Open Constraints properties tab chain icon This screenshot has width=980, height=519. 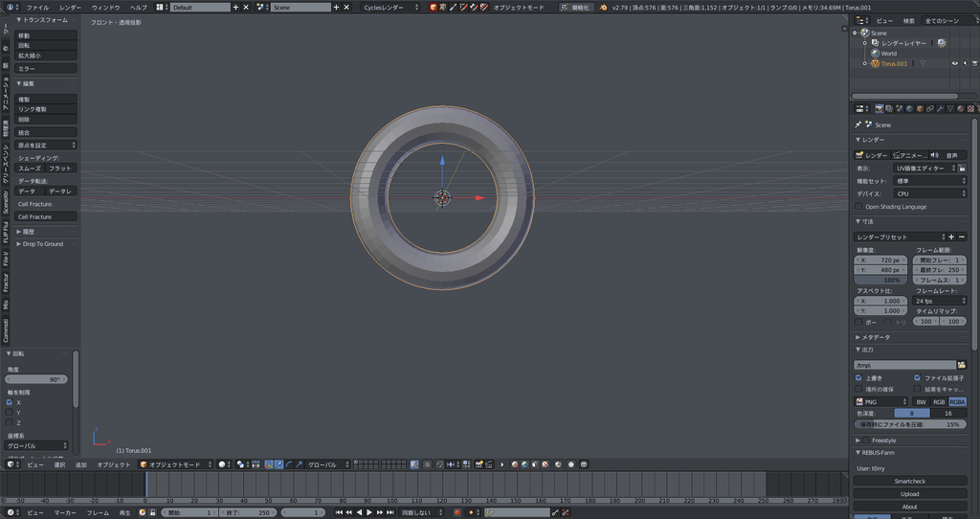pyautogui.click(x=929, y=109)
